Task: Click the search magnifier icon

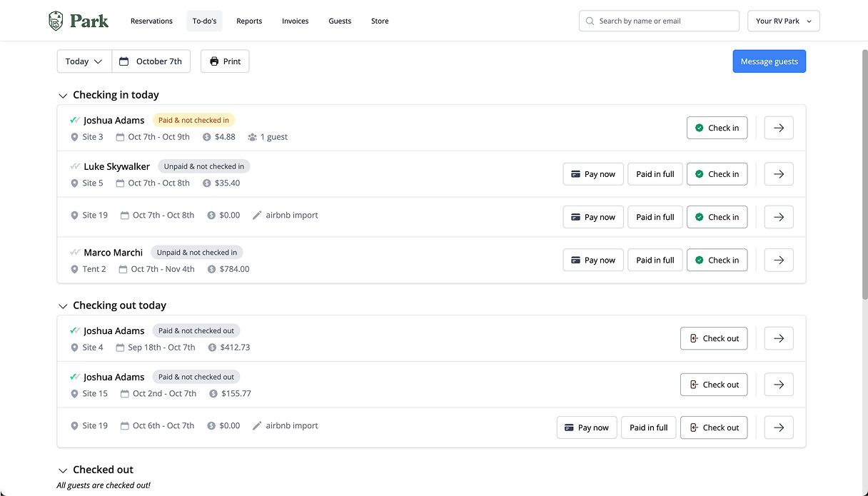Action: pyautogui.click(x=590, y=21)
